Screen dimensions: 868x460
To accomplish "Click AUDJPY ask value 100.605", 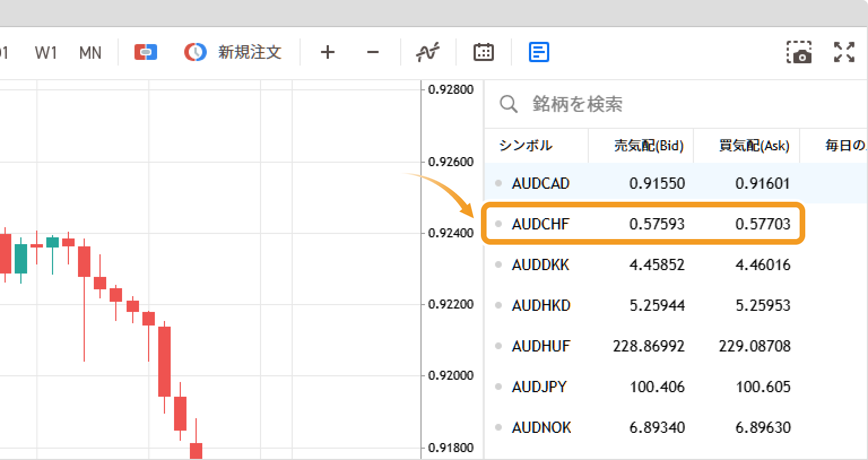I will [x=763, y=387].
